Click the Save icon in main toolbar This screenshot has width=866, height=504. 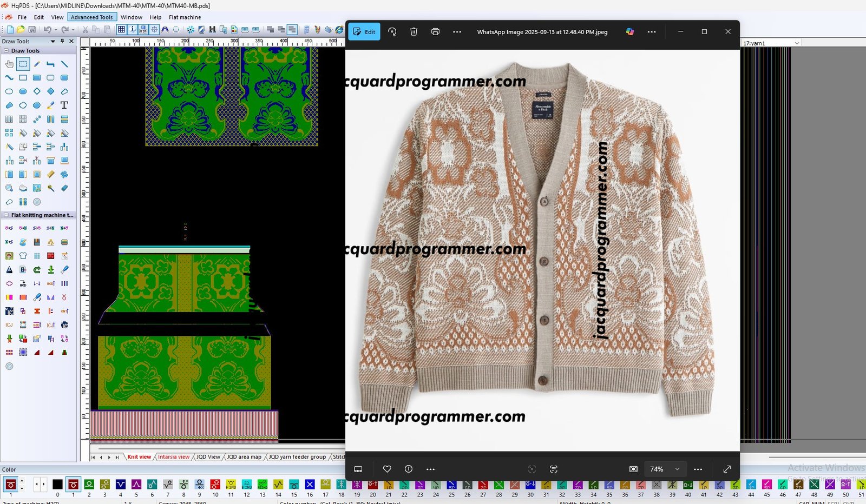pos(32,30)
